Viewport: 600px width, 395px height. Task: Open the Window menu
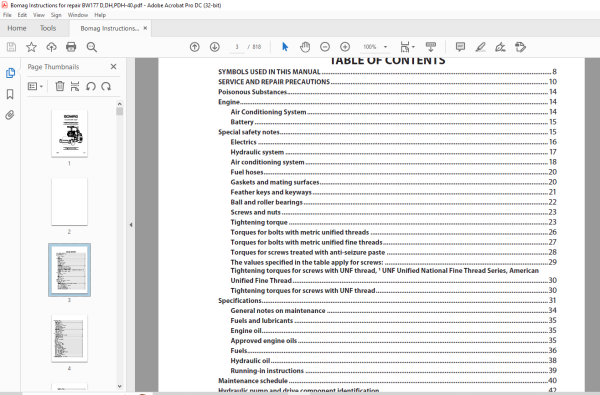[x=78, y=15]
